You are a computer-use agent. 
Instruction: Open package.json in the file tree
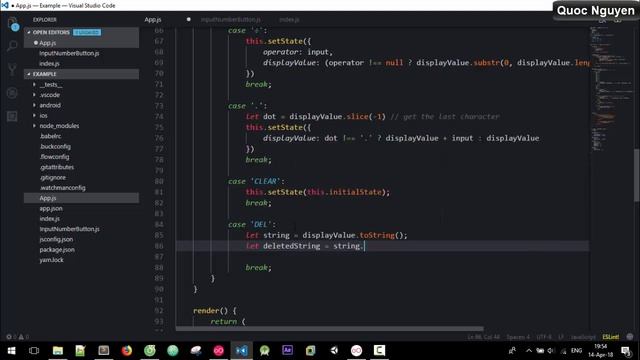coord(57,249)
